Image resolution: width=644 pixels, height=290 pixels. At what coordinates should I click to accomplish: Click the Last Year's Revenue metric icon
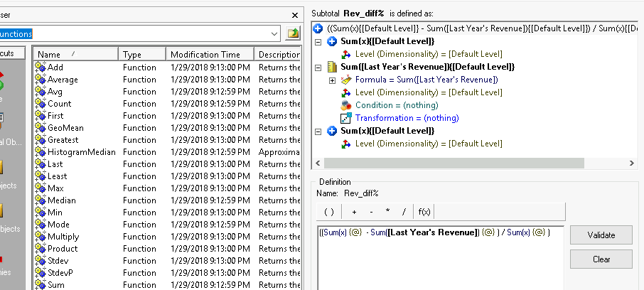[x=332, y=67]
